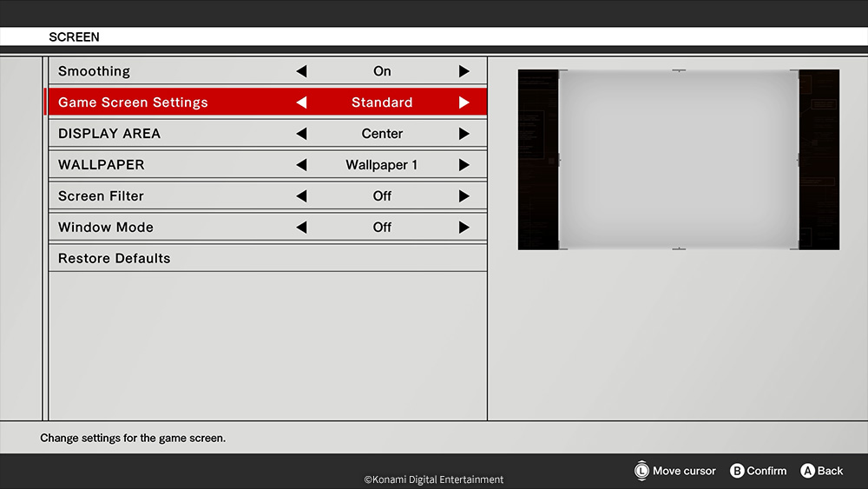Click the game screen preview thumbnail

pyautogui.click(x=678, y=160)
